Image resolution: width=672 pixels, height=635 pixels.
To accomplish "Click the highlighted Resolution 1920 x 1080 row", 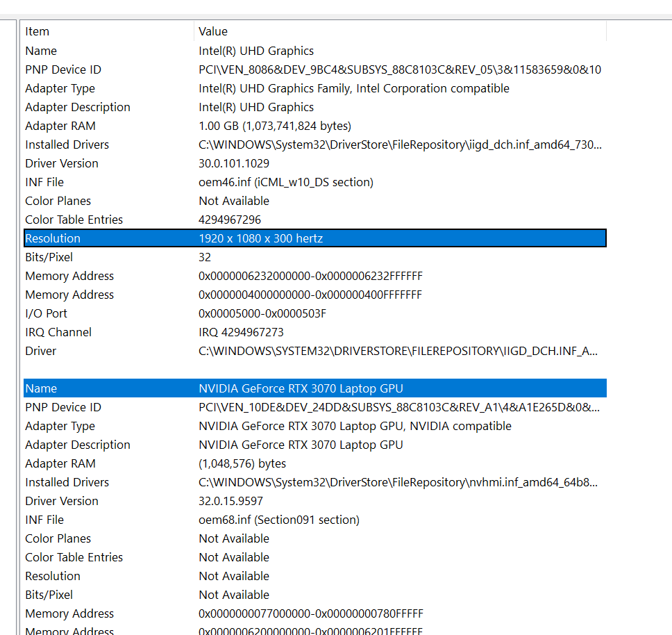I will point(315,238).
